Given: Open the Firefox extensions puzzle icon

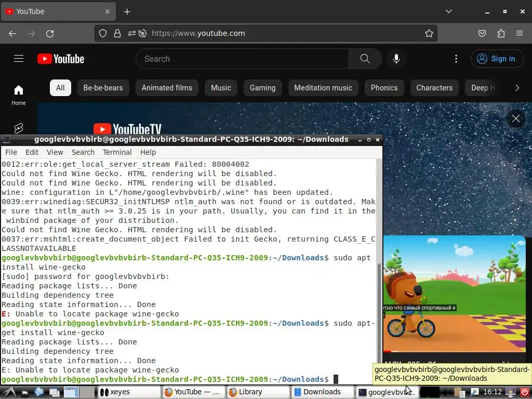Looking at the screenshot, I should point(501,33).
